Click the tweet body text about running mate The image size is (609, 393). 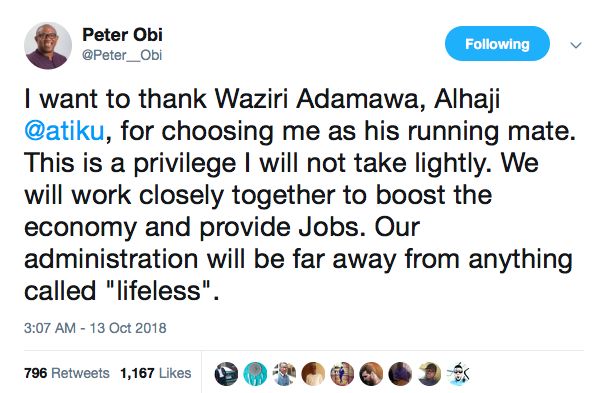299,195
